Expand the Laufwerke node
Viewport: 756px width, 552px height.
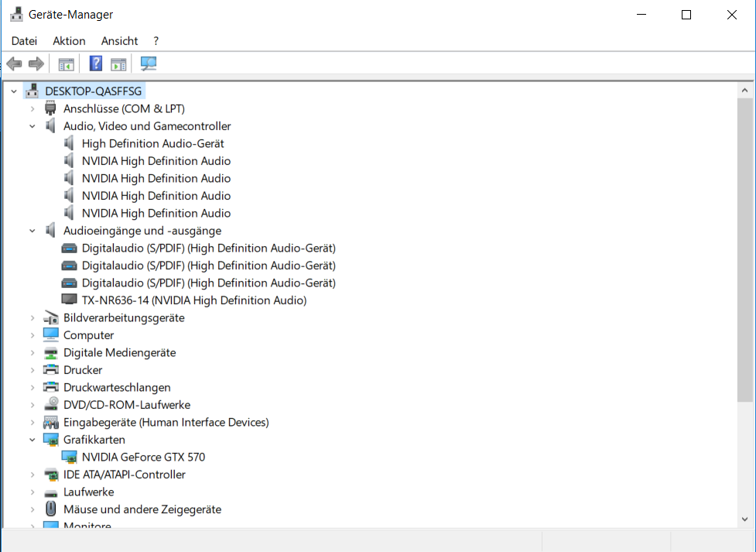tap(32, 492)
